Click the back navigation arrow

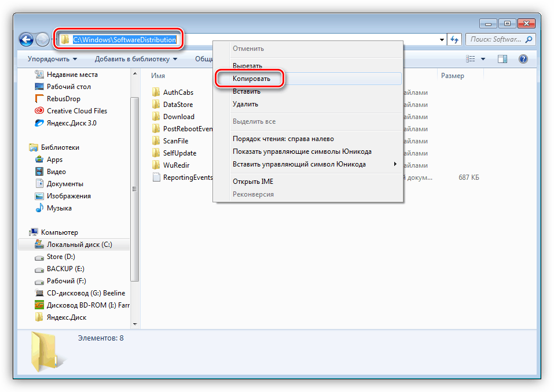(27, 39)
